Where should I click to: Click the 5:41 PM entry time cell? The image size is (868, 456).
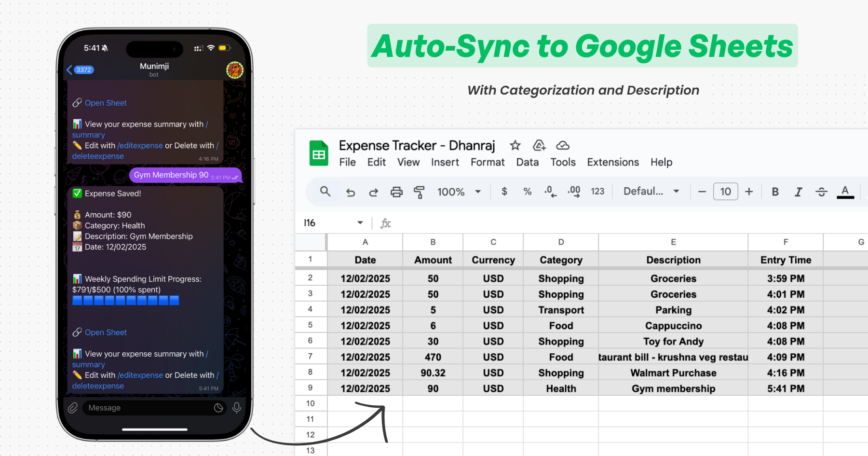786,388
